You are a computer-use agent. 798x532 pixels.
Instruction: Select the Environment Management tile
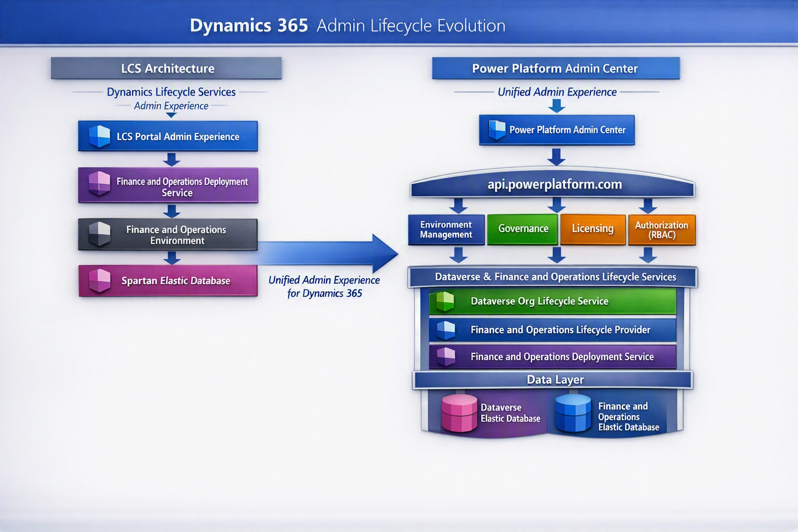(x=446, y=230)
